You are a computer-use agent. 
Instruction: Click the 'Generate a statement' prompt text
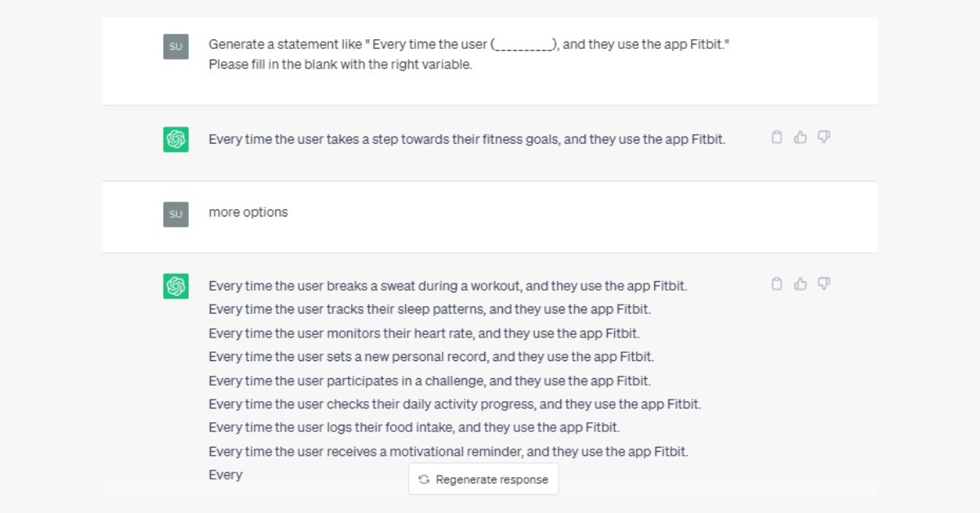click(x=468, y=45)
